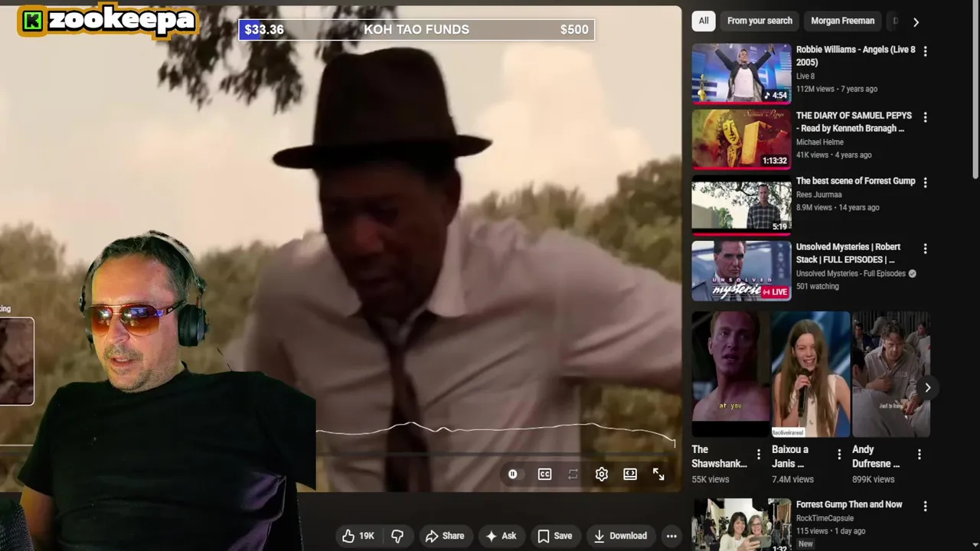Open menu for Unsolved Mysteries video
The width and height of the screenshot is (980, 551).
(x=925, y=249)
